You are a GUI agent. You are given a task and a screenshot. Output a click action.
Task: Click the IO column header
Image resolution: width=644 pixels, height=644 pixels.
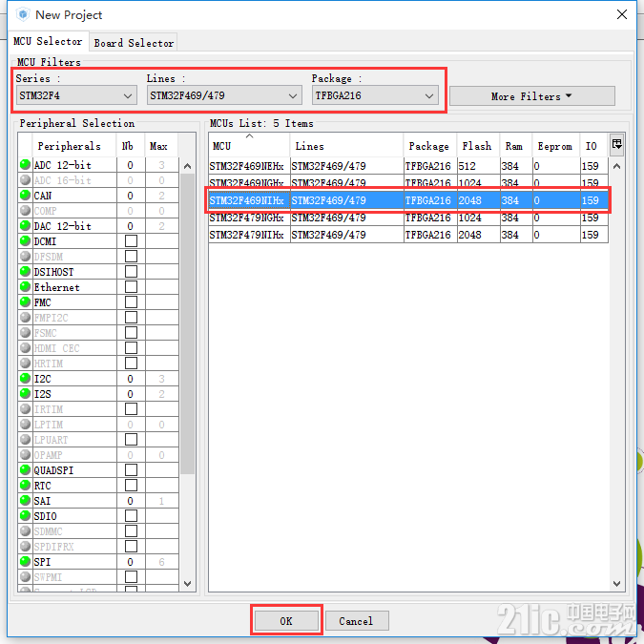(593, 145)
